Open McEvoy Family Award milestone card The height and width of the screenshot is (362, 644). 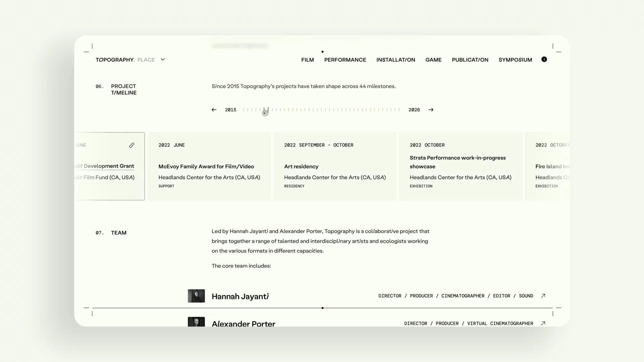point(209,166)
